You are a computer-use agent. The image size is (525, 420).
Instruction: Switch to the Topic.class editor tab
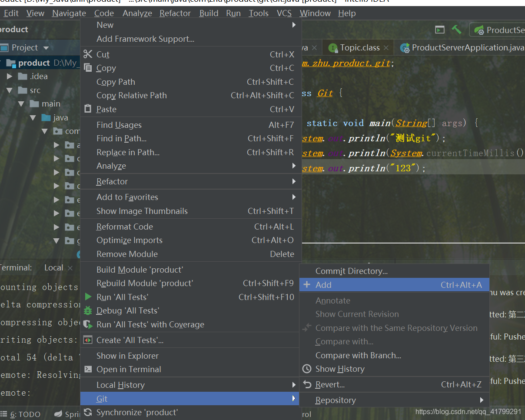pyautogui.click(x=358, y=48)
